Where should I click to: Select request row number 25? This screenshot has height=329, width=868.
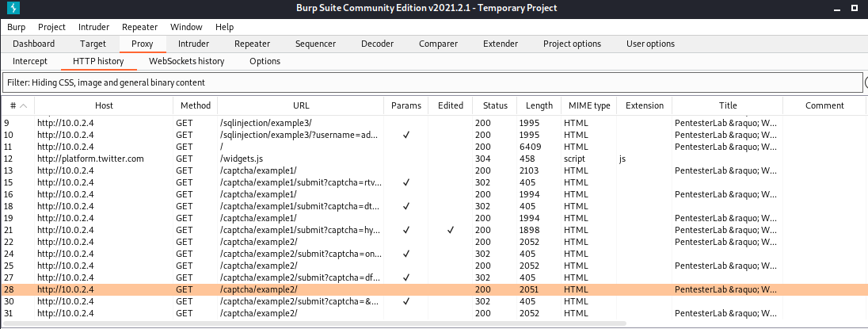433,266
